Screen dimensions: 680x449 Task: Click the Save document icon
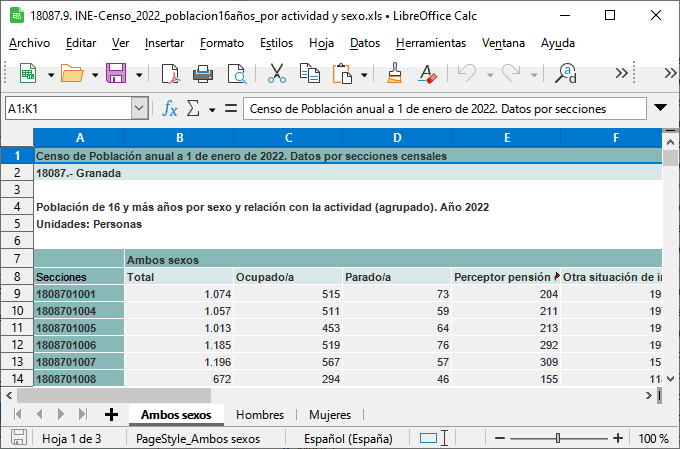(x=115, y=73)
